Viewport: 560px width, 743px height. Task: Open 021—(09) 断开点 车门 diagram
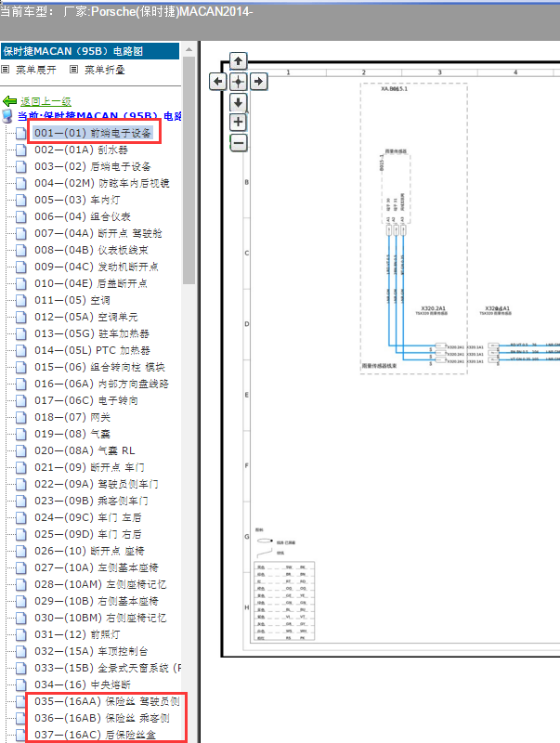click(x=89, y=467)
